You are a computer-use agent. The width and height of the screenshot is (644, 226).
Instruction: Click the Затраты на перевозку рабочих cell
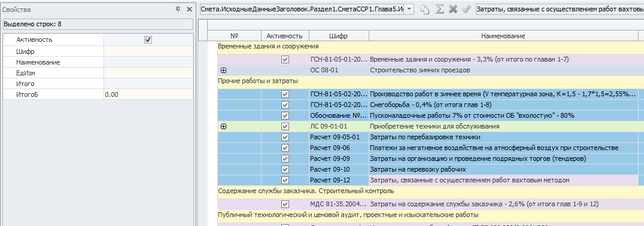point(503,169)
